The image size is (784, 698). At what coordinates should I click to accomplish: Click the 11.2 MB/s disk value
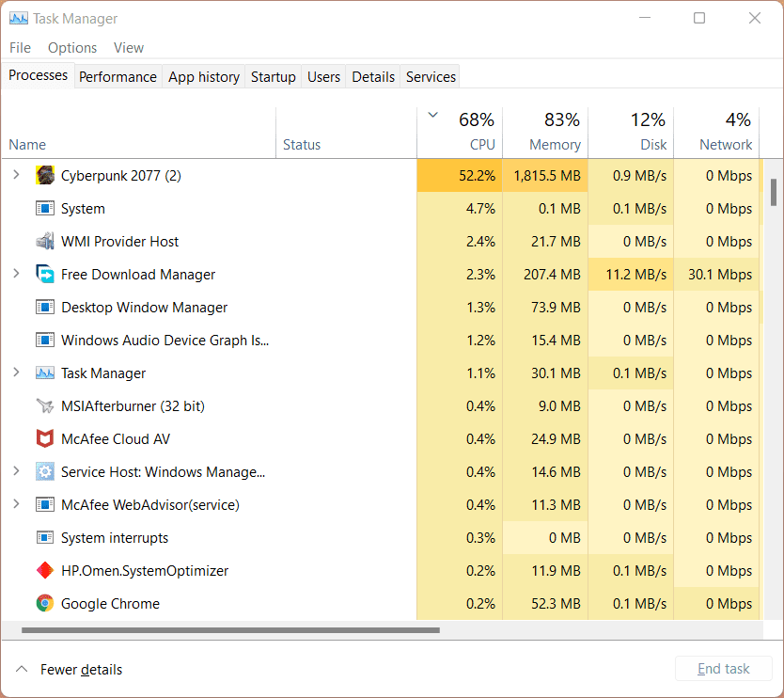(636, 274)
